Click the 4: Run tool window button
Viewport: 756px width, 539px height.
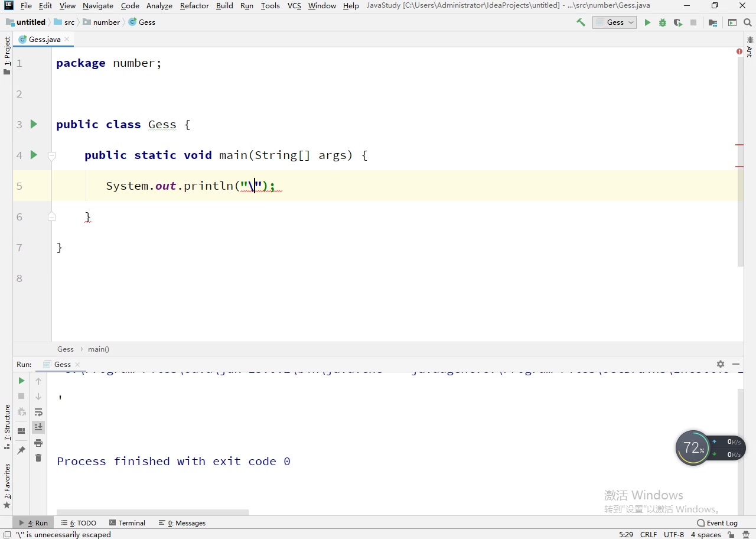[x=34, y=523]
